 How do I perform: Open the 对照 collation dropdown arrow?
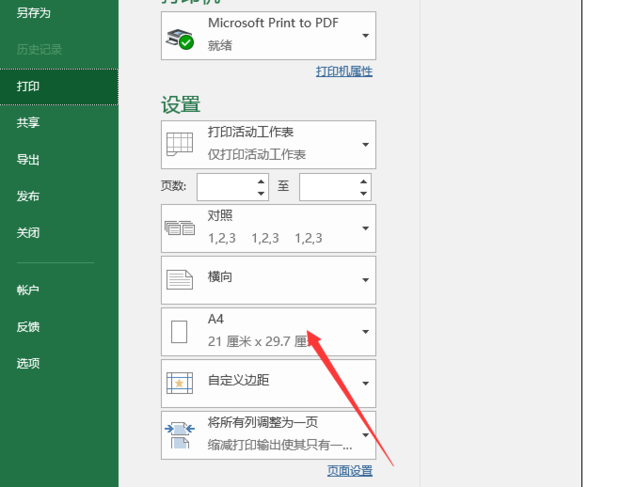pyautogui.click(x=366, y=228)
